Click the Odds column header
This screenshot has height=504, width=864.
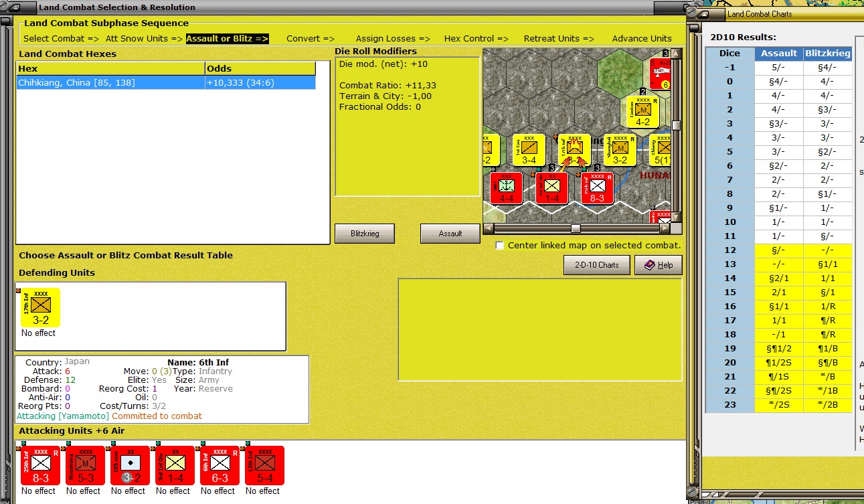(x=260, y=68)
